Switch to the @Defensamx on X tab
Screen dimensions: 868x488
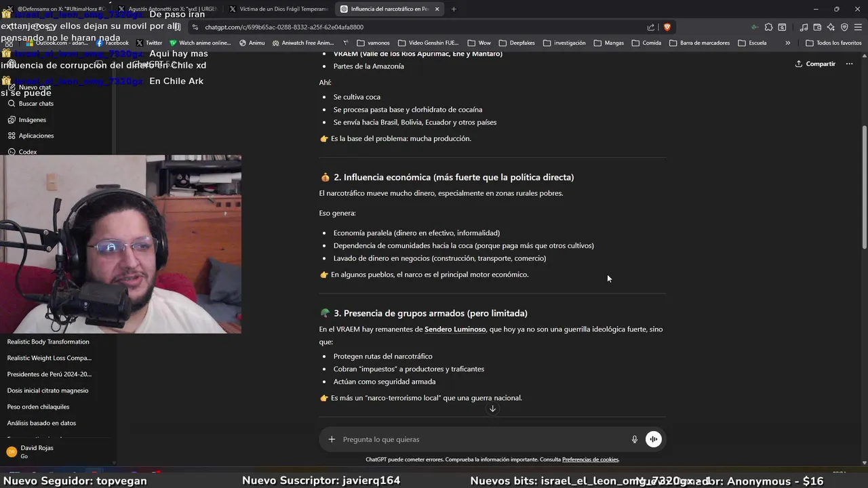pos(56,9)
